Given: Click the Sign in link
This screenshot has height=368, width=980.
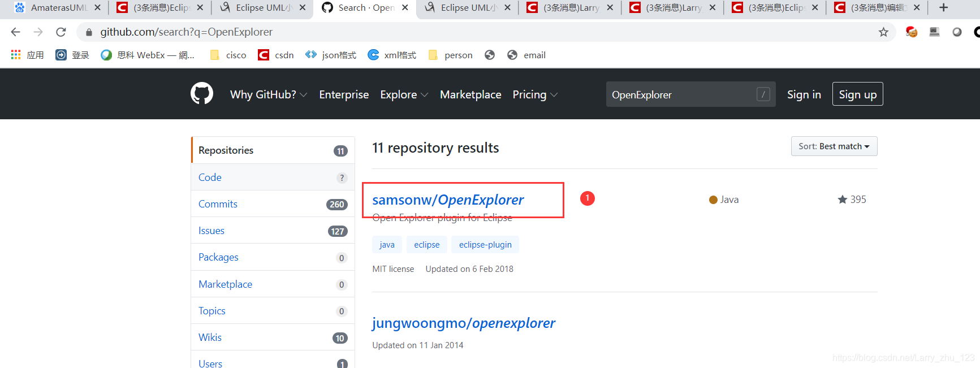Looking at the screenshot, I should pos(804,94).
